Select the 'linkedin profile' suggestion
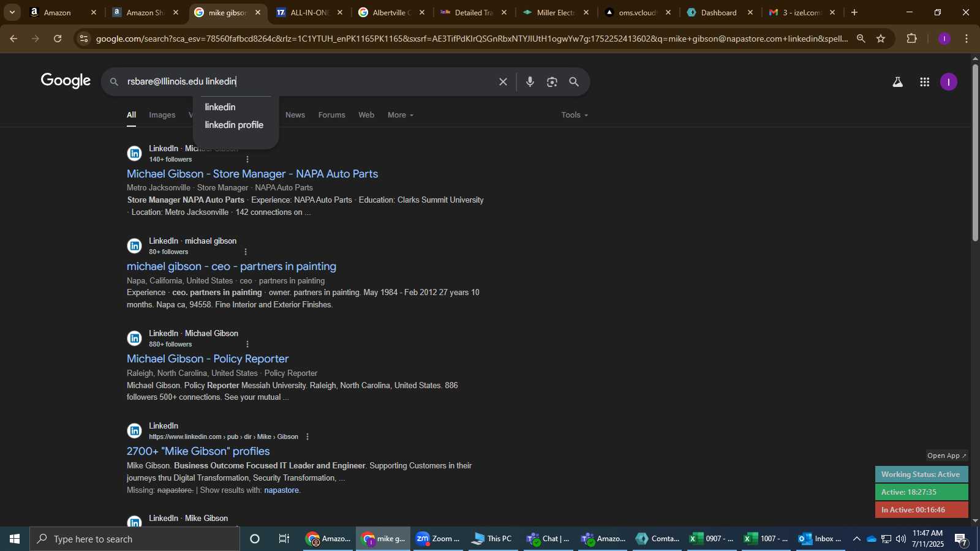The image size is (980, 551). click(235, 125)
